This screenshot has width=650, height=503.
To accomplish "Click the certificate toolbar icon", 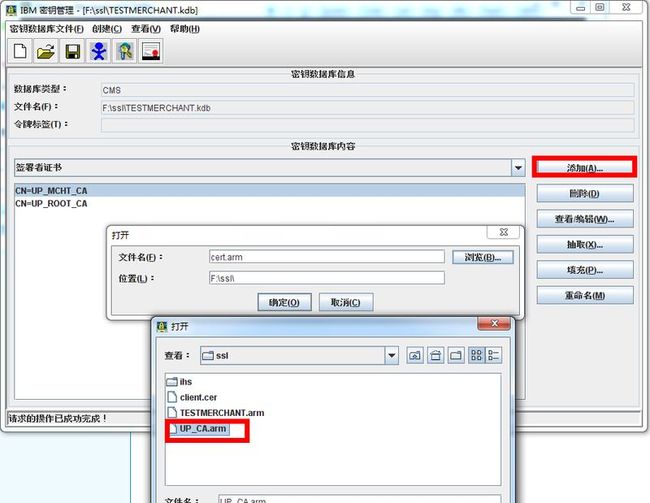I will pos(151,51).
